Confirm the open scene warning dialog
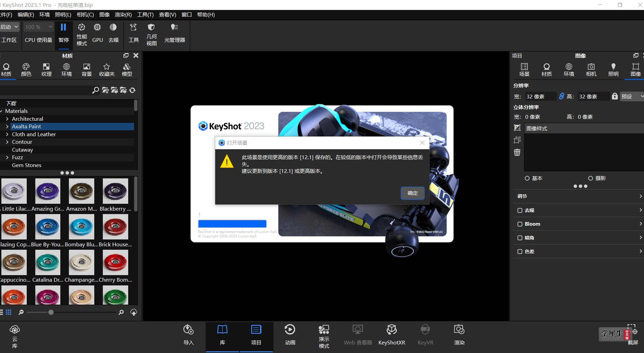 [x=413, y=193]
